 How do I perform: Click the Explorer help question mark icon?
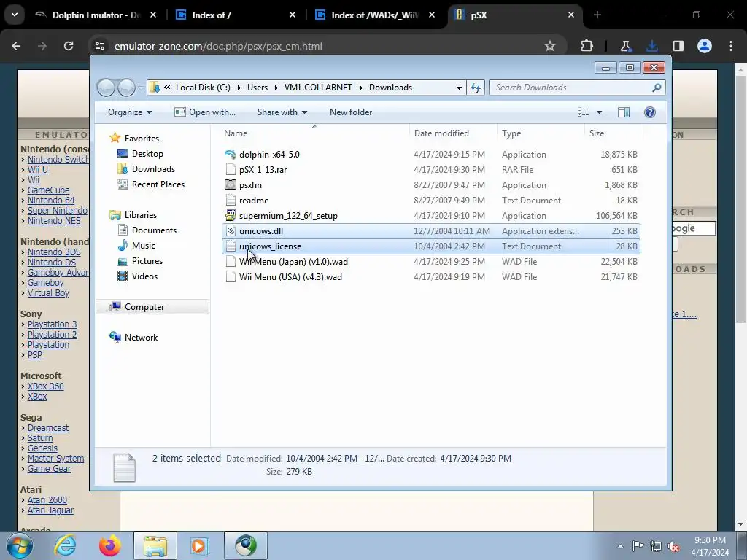(649, 112)
